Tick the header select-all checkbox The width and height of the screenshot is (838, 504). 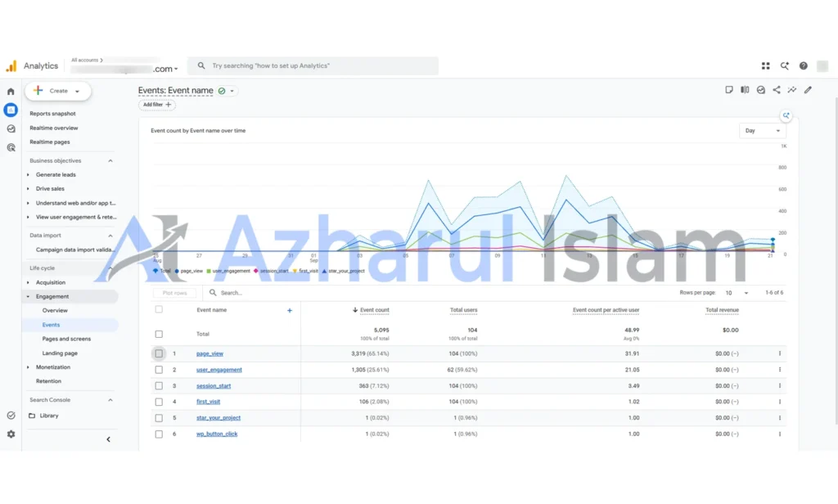coord(159,309)
